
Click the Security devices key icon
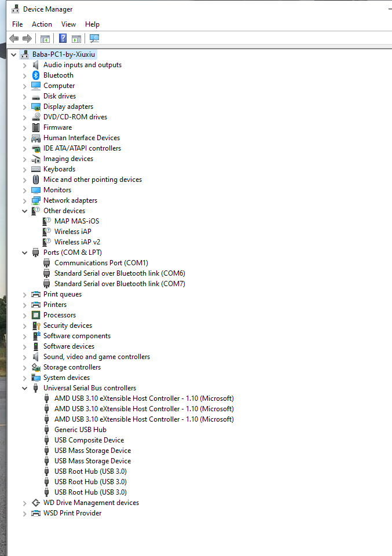(36, 325)
